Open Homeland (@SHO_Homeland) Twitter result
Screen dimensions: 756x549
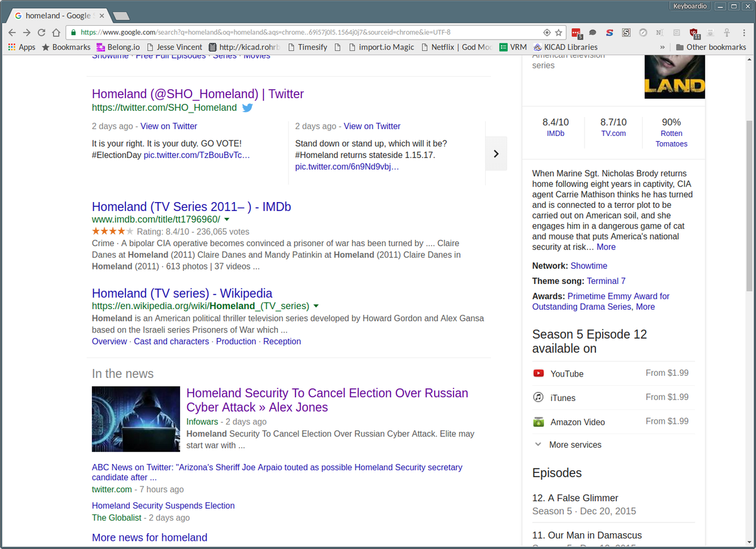tap(198, 94)
